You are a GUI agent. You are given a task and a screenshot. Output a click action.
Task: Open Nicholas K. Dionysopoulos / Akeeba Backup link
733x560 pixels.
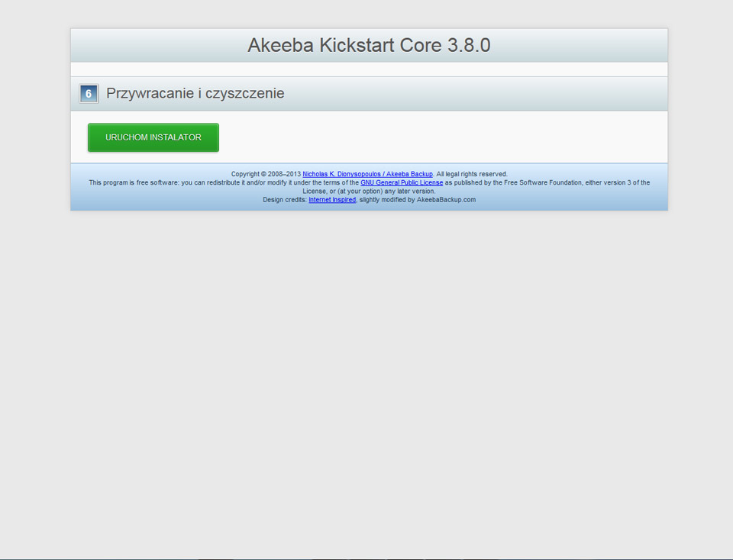367,174
